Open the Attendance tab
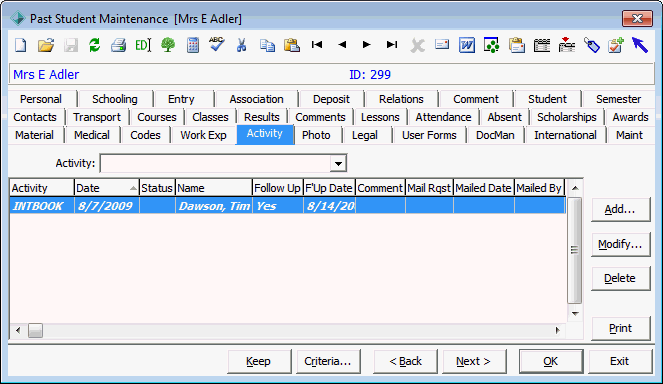This screenshot has height=384, width=663. (x=443, y=117)
